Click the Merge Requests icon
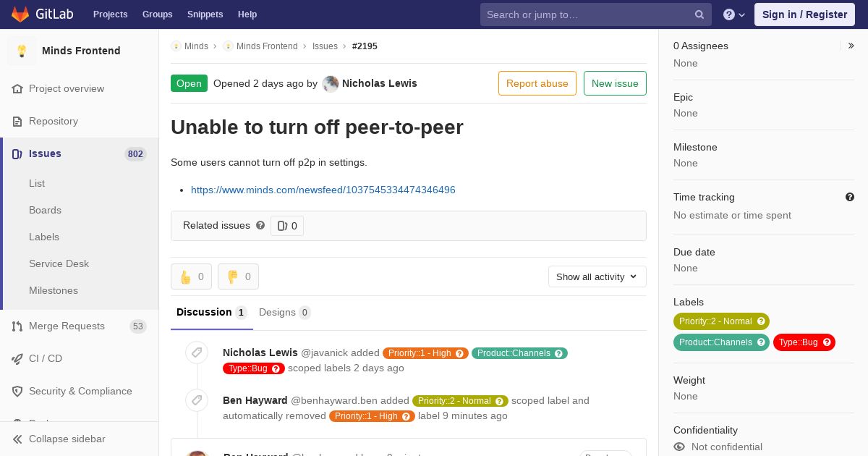Screen dimensions: 868x456 coord(17,326)
